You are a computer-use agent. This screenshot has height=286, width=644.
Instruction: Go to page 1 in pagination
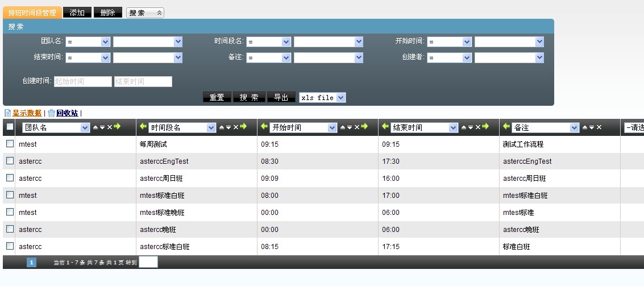pos(32,262)
